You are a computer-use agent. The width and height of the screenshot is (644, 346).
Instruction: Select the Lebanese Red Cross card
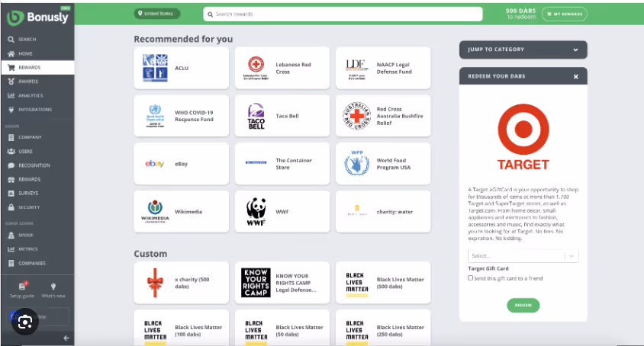click(282, 68)
